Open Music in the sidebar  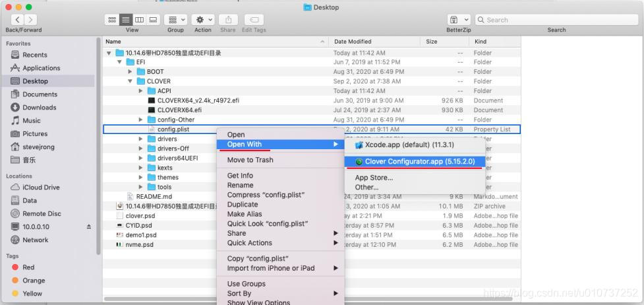tap(32, 121)
